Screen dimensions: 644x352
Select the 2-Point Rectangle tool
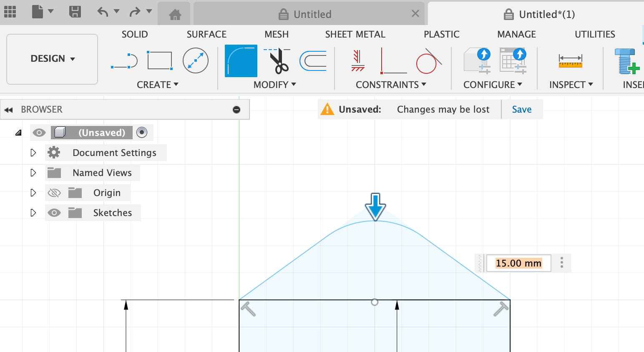(160, 61)
